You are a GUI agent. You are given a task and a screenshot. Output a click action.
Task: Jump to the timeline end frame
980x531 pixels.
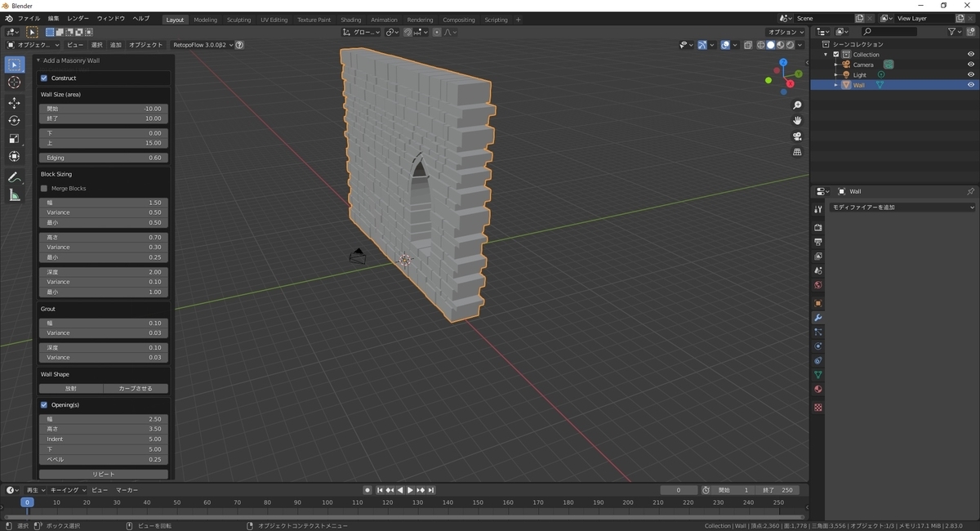click(430, 490)
